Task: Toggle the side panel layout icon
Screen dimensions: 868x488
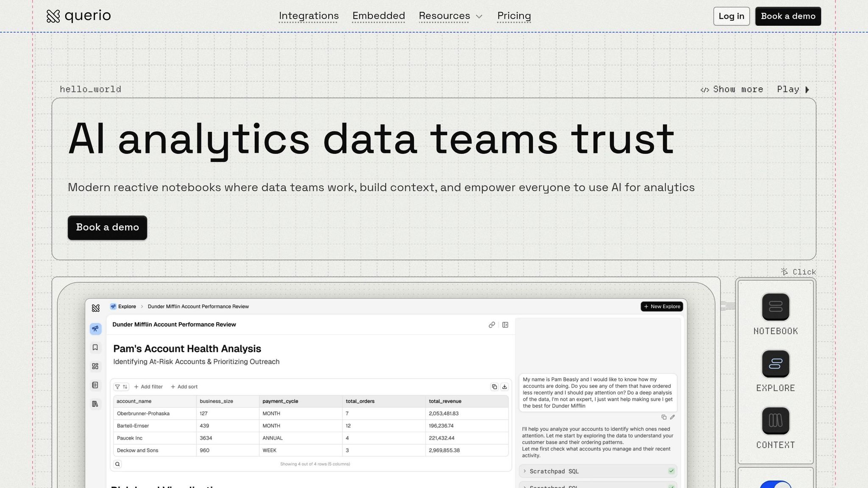Action: [505, 325]
